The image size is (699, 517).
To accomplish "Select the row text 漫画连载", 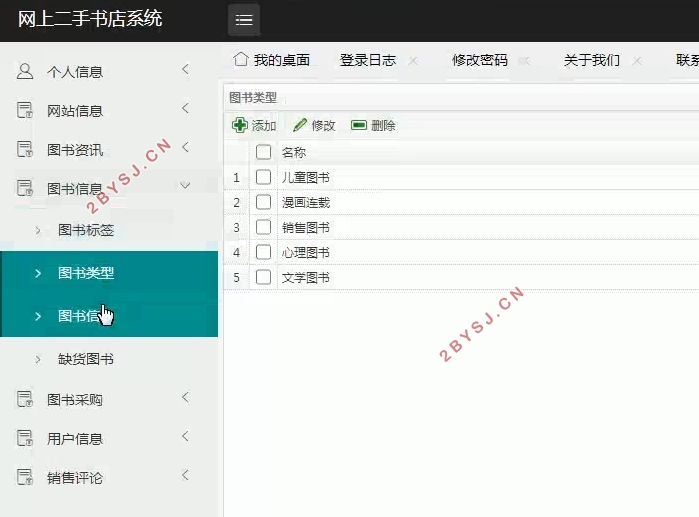I will pos(306,203).
